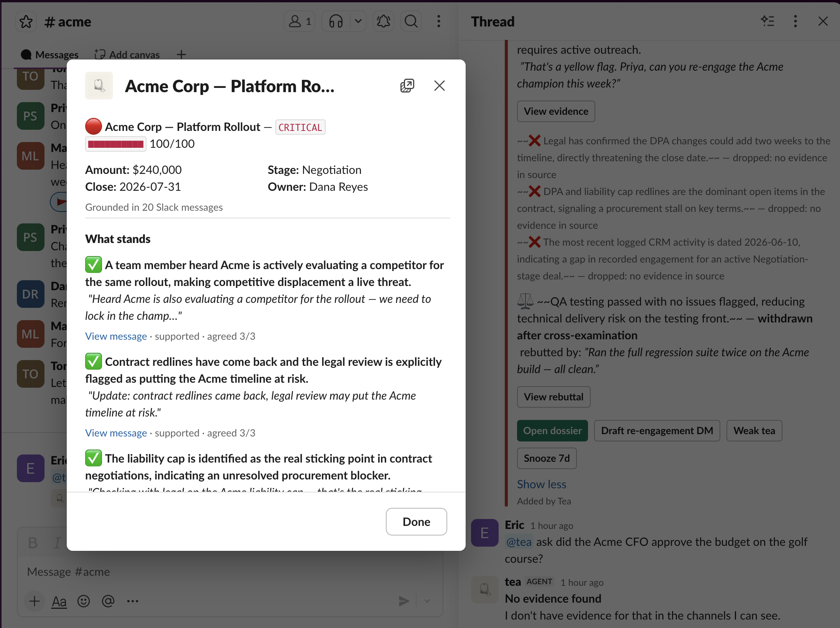Toggle italic in composer
This screenshot has height=628, width=840.
(58, 543)
